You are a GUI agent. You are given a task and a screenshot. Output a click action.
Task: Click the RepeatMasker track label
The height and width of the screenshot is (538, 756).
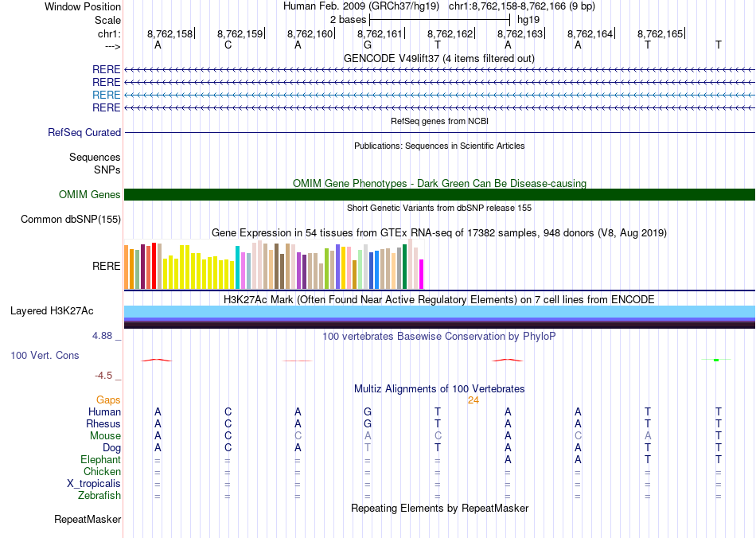point(88,520)
